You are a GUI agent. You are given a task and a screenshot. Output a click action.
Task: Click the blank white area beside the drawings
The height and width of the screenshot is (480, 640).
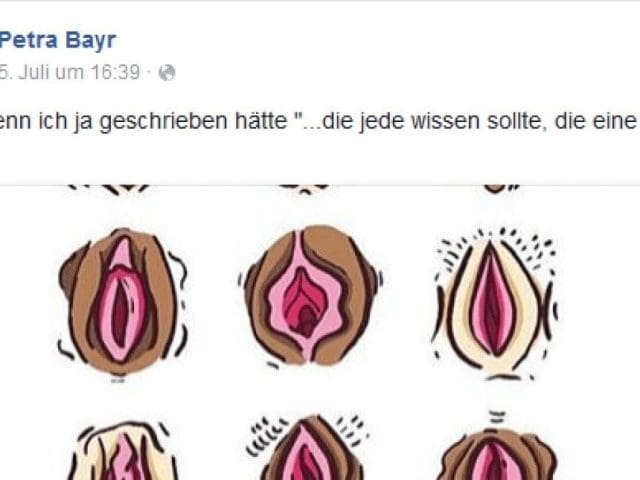tap(600, 310)
